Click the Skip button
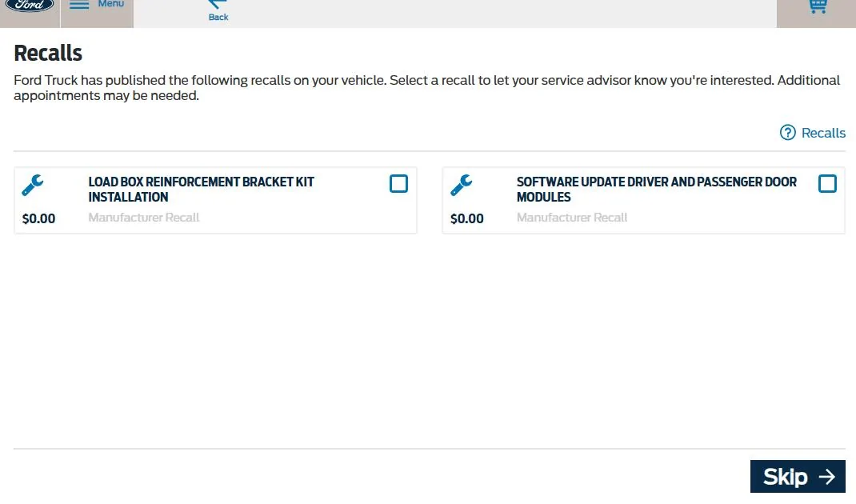 pos(798,477)
